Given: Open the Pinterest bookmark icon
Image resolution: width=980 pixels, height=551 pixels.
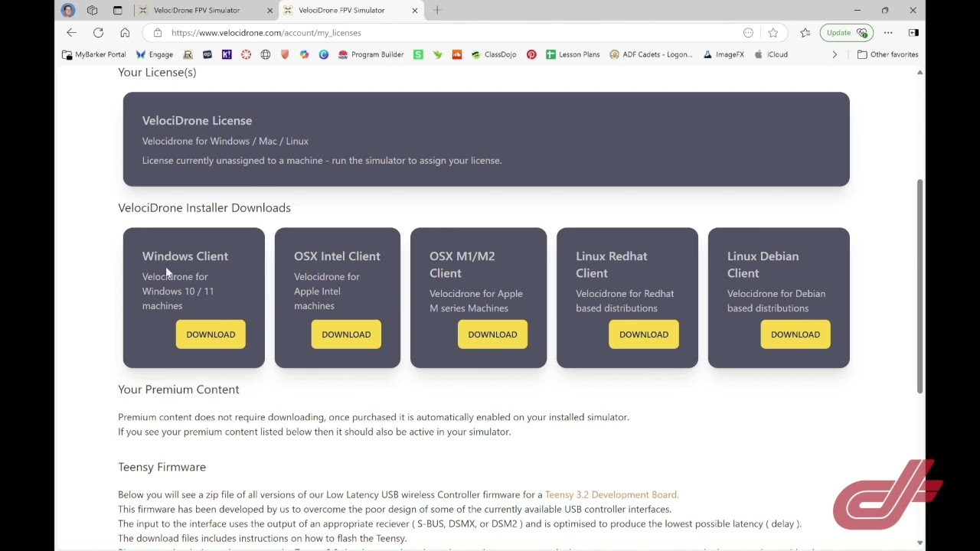Looking at the screenshot, I should pyautogui.click(x=531, y=54).
